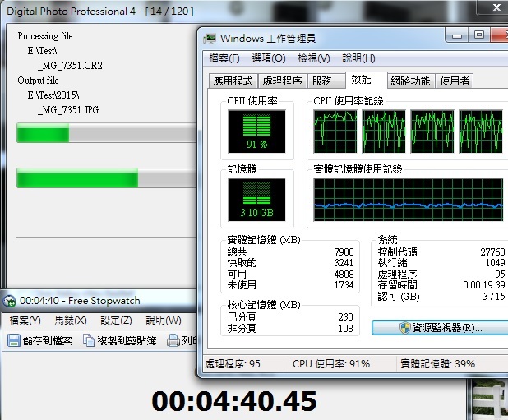Click the lower overall progress bar in DPP
The width and height of the screenshot is (508, 420).
(x=106, y=178)
